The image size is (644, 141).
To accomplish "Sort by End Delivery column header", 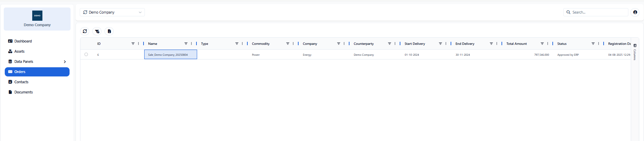I will coord(465,44).
